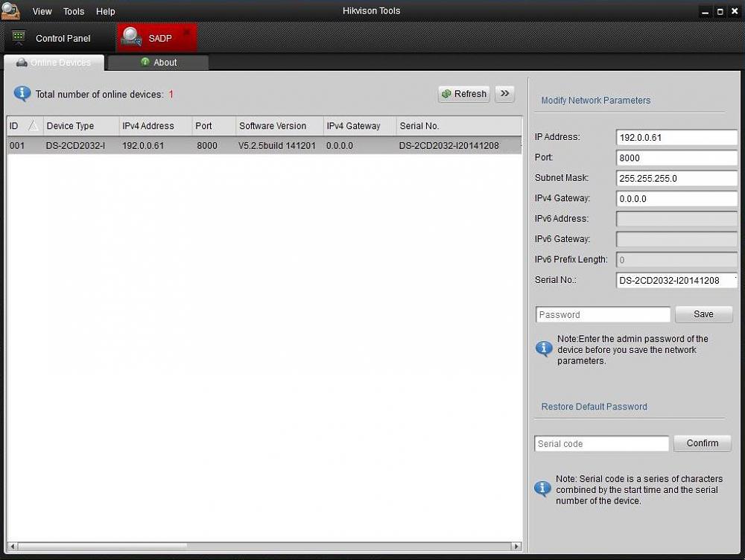The width and height of the screenshot is (745, 560).
Task: Save the modified network parameters
Action: [703, 314]
